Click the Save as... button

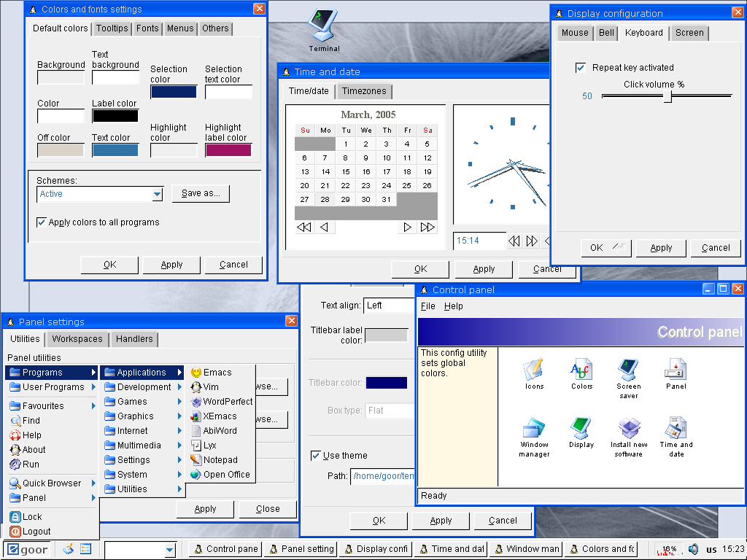(201, 194)
